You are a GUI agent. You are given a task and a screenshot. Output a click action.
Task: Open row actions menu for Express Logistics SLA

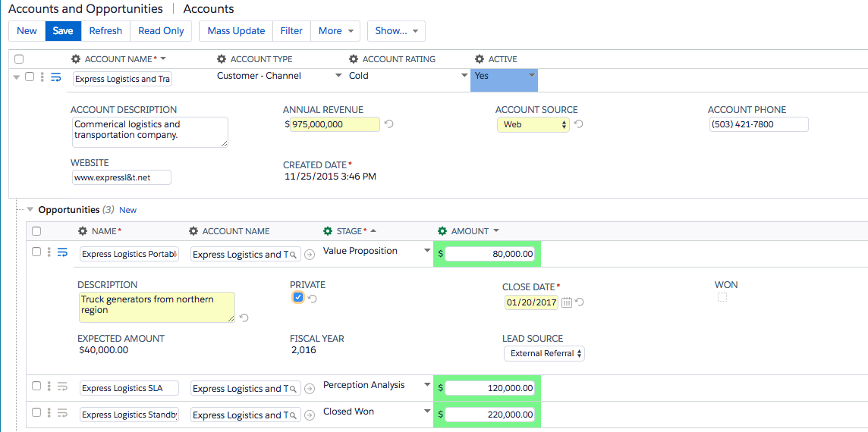point(49,387)
